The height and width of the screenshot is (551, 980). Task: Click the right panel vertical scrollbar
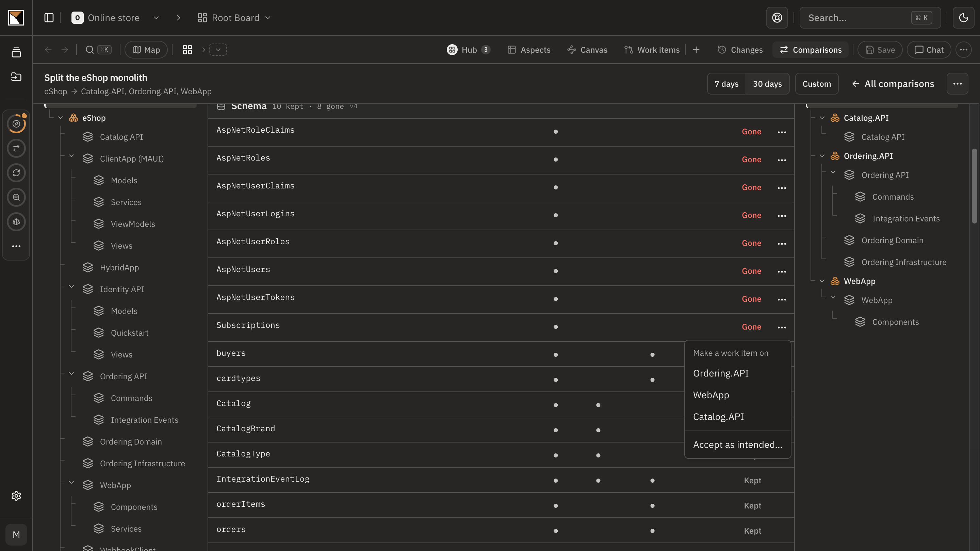(x=974, y=186)
